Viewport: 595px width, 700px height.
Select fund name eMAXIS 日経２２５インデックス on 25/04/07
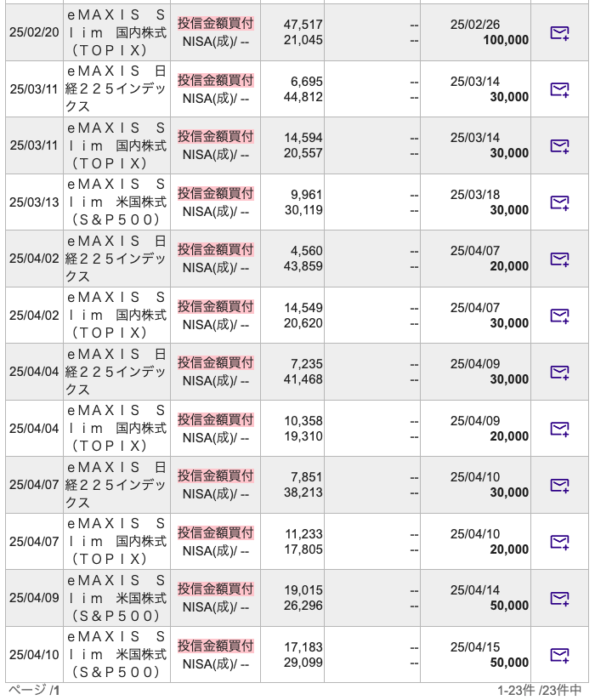pos(116,485)
